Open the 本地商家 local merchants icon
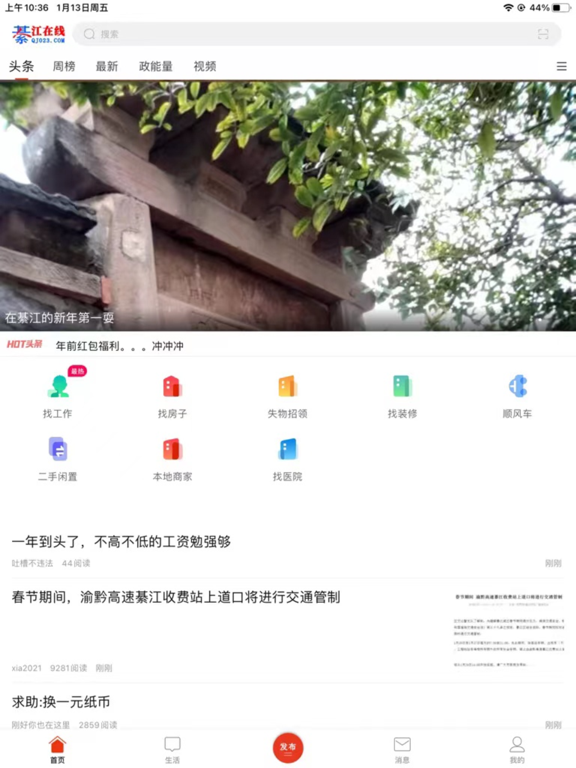The image size is (576, 768). coord(172,449)
